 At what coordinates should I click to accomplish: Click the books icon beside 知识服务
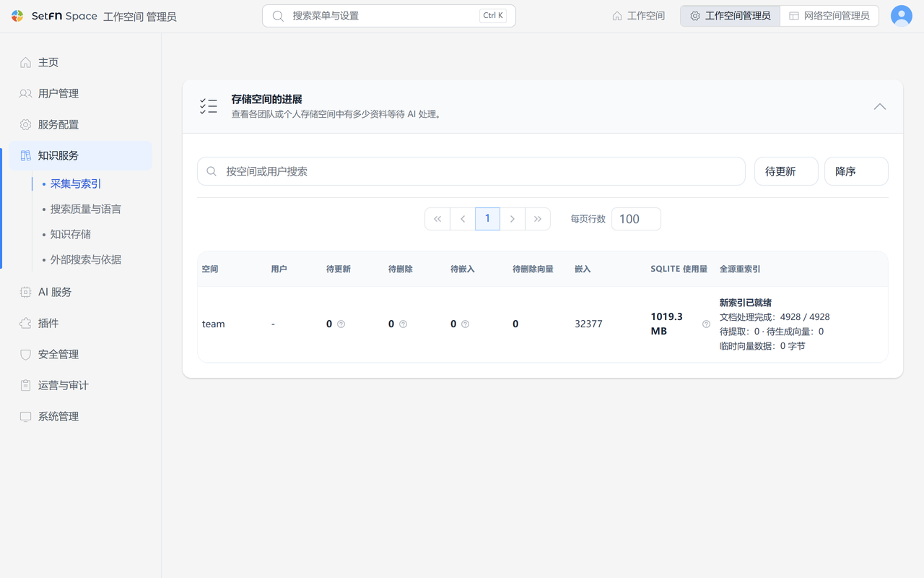(25, 155)
